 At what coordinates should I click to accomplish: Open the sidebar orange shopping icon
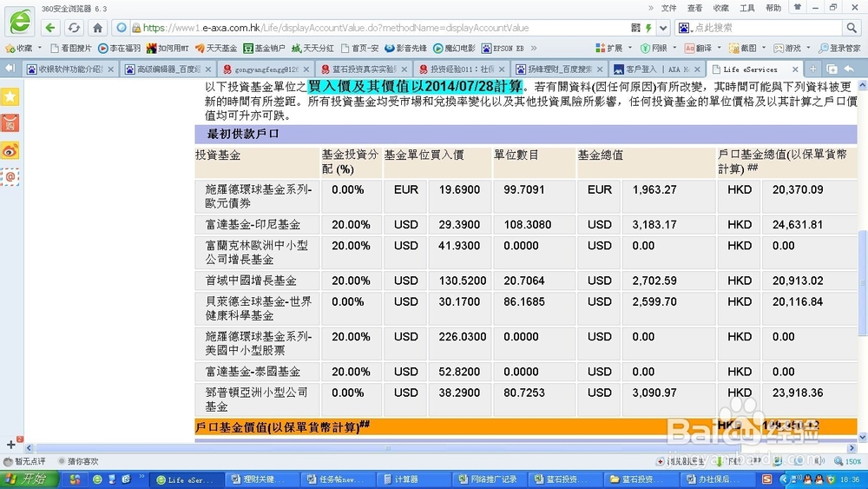10,123
